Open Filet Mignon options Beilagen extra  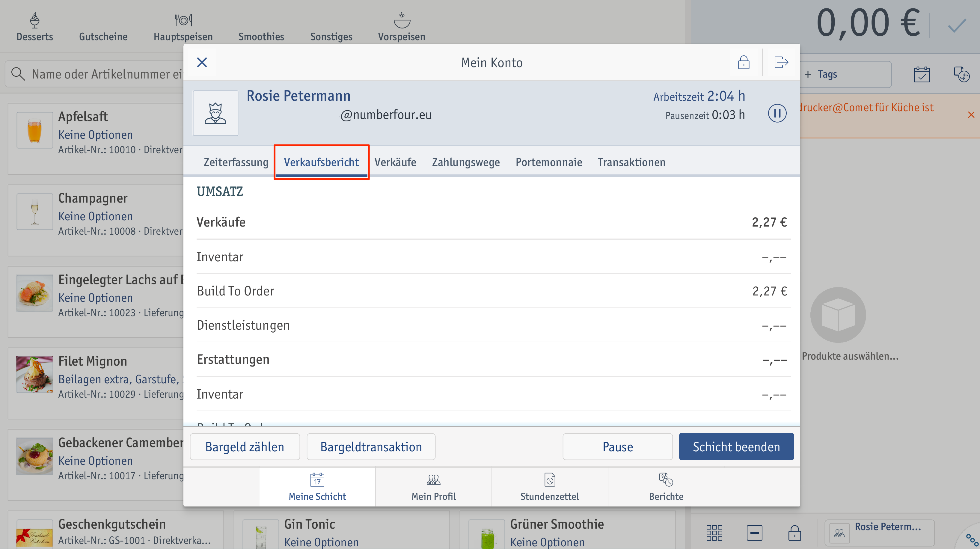pos(120,379)
